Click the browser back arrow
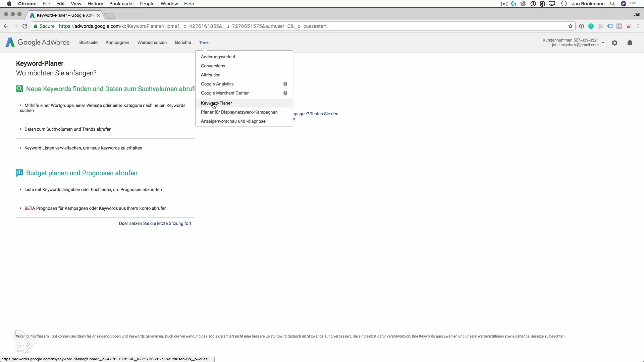This screenshot has height=362, width=644. coord(6,26)
